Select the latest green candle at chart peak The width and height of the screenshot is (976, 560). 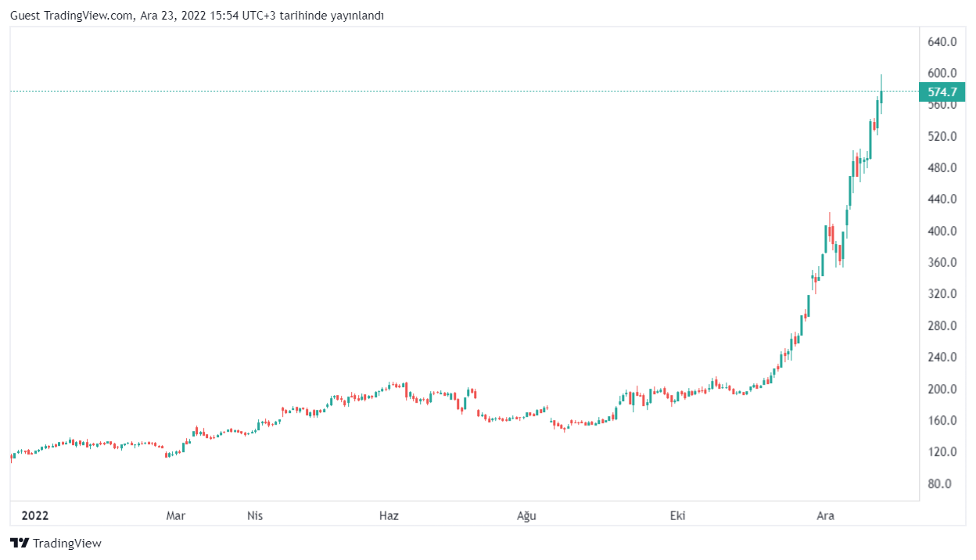click(881, 96)
